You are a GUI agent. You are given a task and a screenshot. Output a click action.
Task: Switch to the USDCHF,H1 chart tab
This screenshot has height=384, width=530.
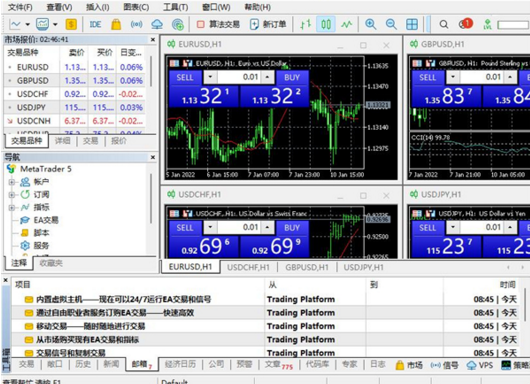248,267
